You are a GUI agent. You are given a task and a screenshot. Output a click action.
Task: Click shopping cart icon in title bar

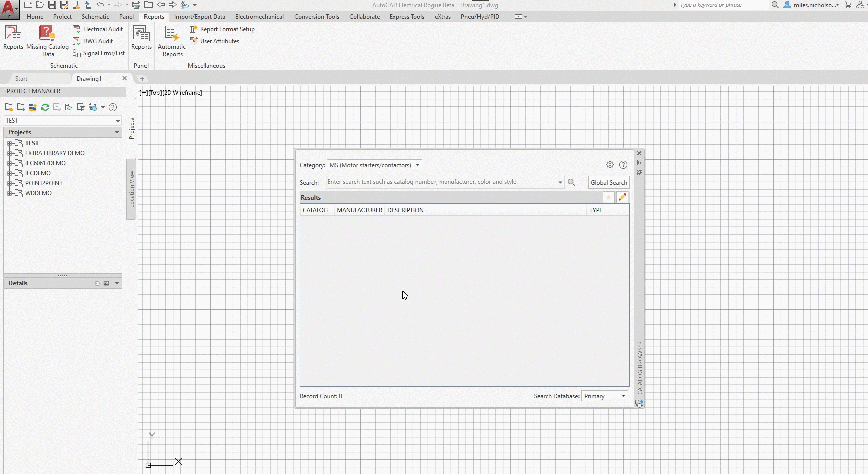[848, 5]
